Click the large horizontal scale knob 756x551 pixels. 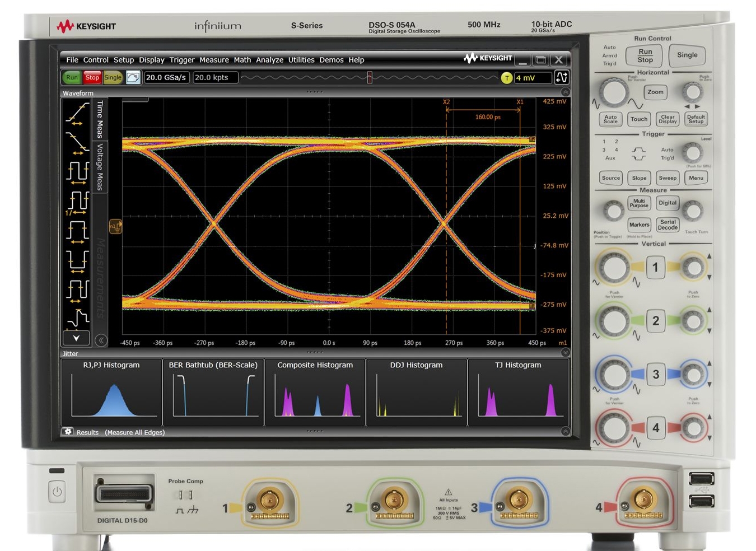(x=614, y=92)
